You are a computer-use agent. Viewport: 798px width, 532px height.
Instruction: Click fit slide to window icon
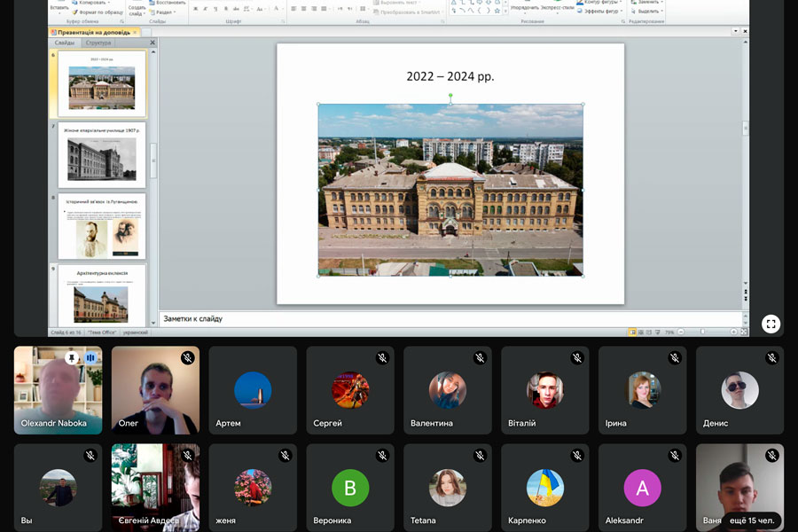coord(744,332)
